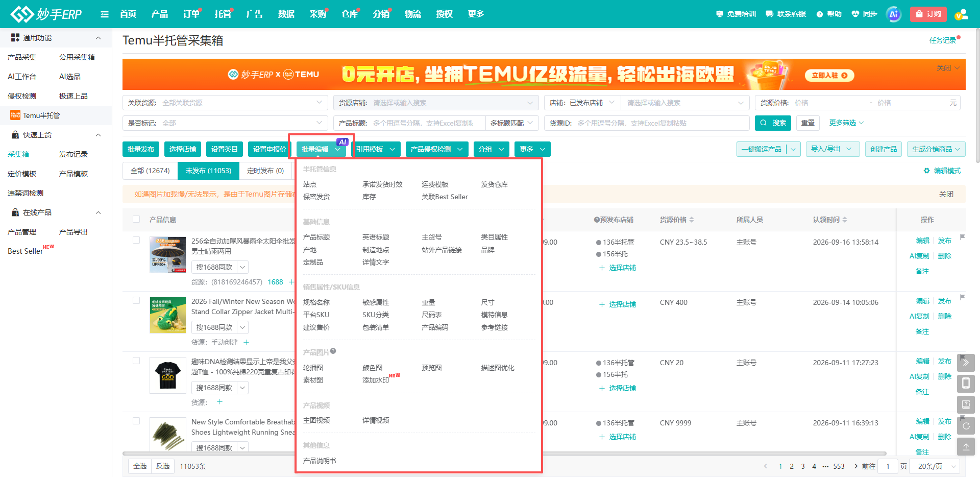Click the sort icon beside 货源价格
The width and height of the screenshot is (980, 477).
(x=692, y=220)
